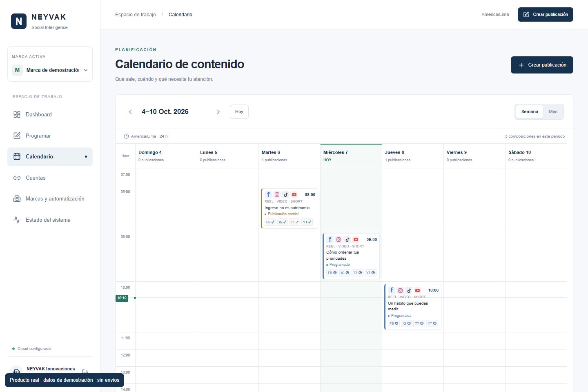Open Estado del sistema in sidebar
This screenshot has height=392, width=588.
(50, 220)
